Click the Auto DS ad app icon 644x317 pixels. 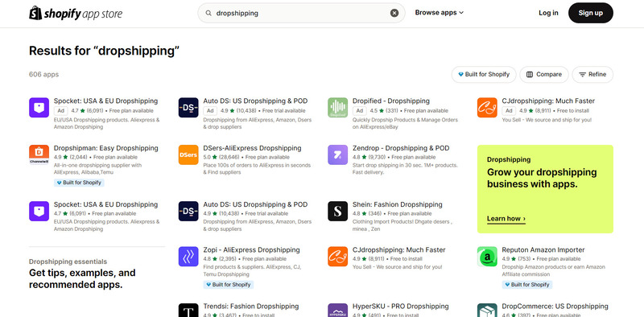(188, 108)
